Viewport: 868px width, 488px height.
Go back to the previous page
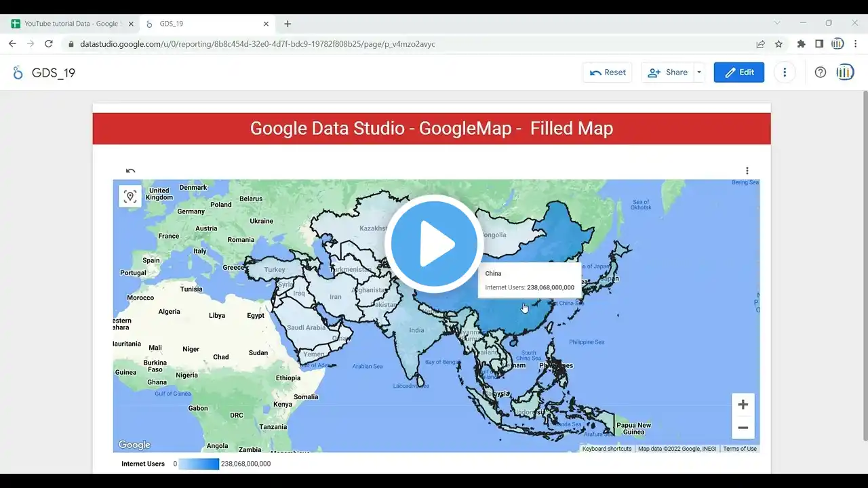[12, 43]
